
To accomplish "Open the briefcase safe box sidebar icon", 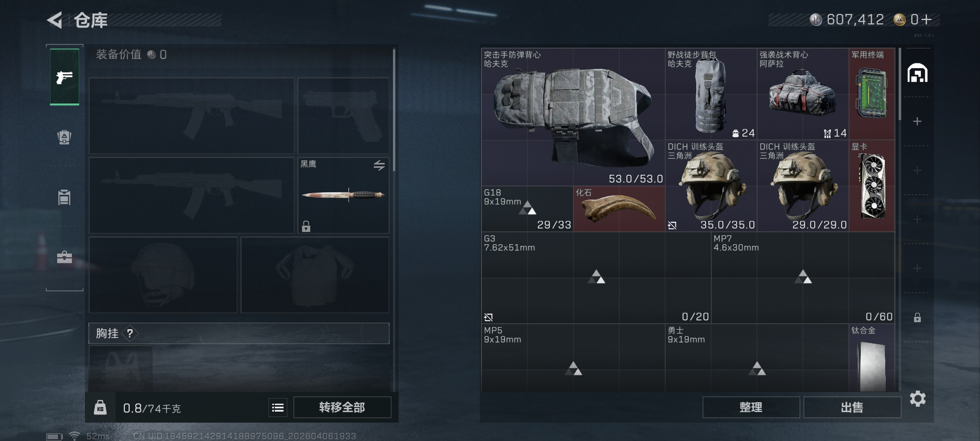I will 65,257.
